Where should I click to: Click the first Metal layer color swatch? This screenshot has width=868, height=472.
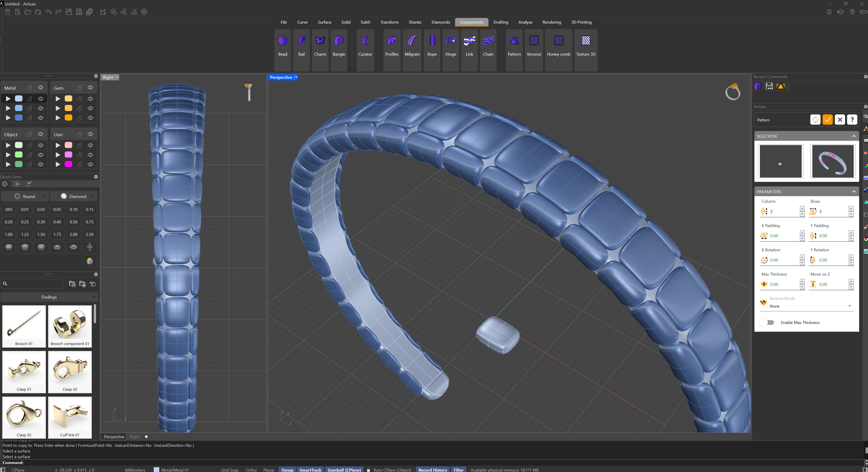click(19, 98)
